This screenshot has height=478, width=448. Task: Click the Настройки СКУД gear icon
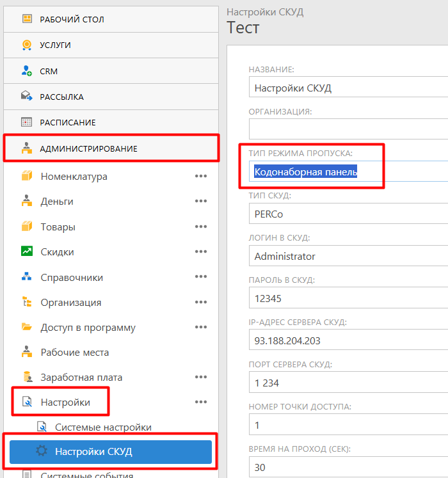coord(42,451)
